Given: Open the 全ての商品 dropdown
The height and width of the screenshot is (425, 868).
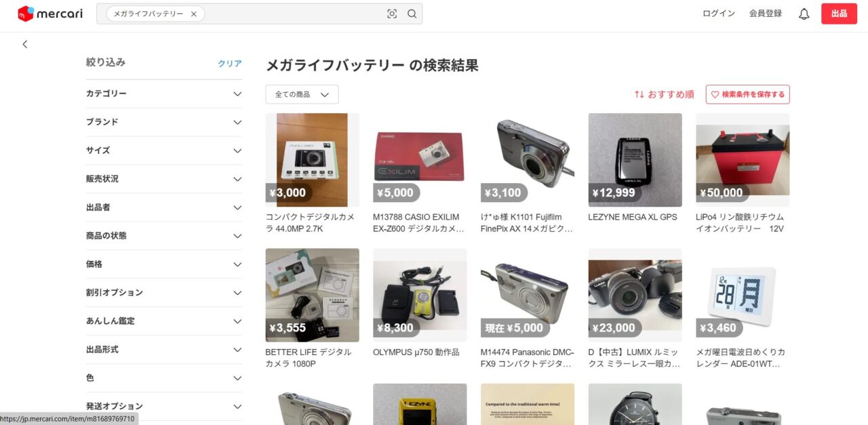Looking at the screenshot, I should 302,94.
